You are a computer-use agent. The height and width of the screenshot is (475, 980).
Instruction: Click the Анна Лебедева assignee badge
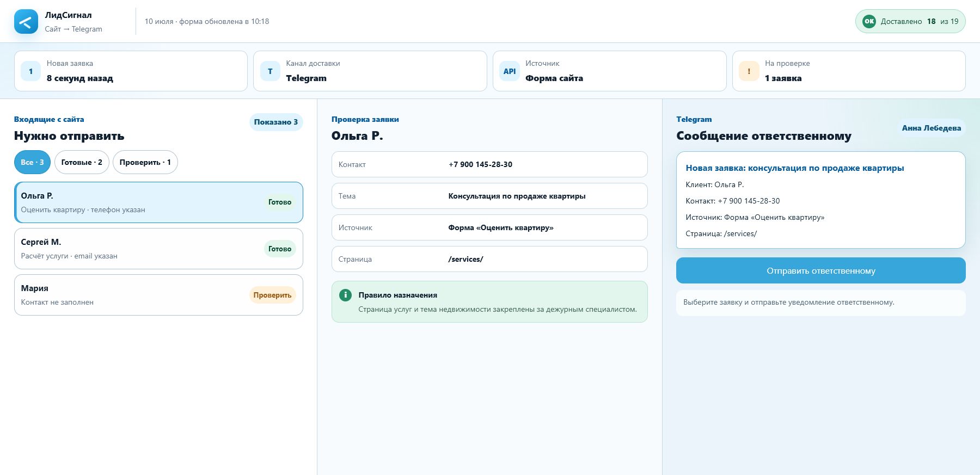931,128
